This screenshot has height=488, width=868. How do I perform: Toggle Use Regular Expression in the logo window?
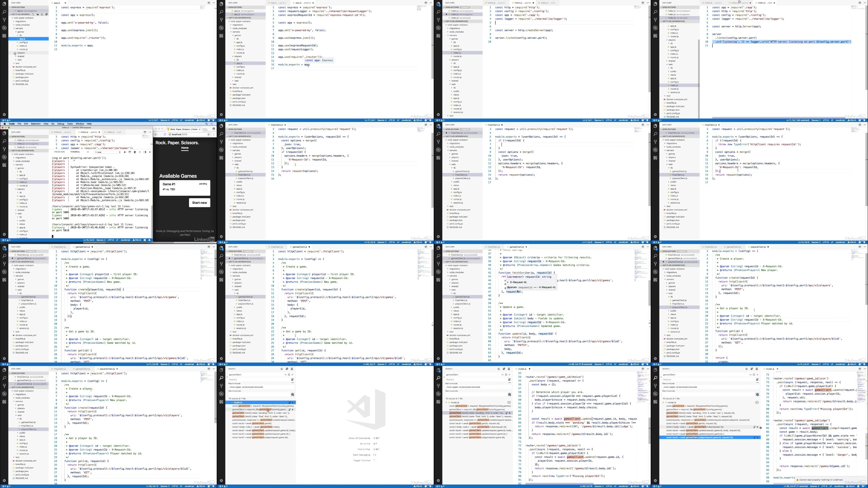point(292,375)
